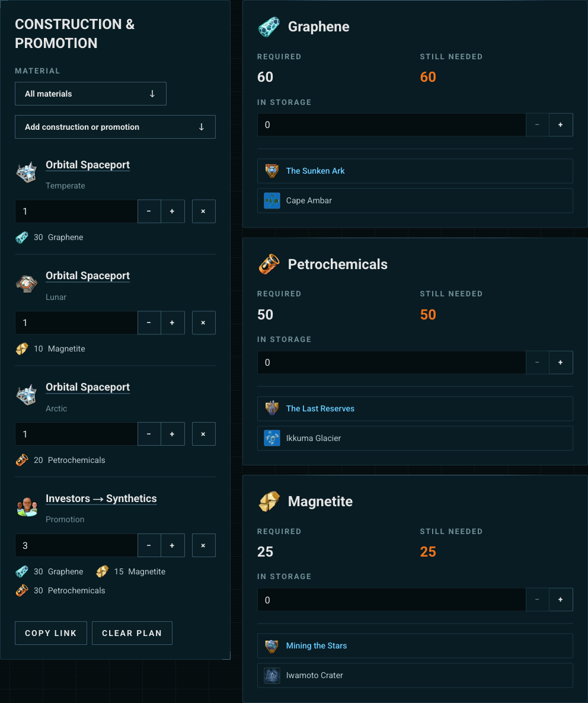Decrease Temperate Orbital Spaceport count

tap(149, 211)
